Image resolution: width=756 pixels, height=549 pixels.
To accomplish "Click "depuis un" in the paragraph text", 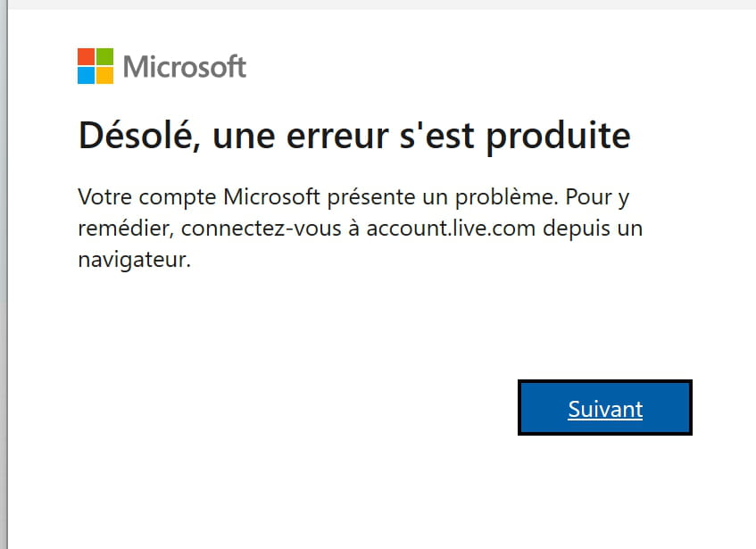I will [605, 228].
